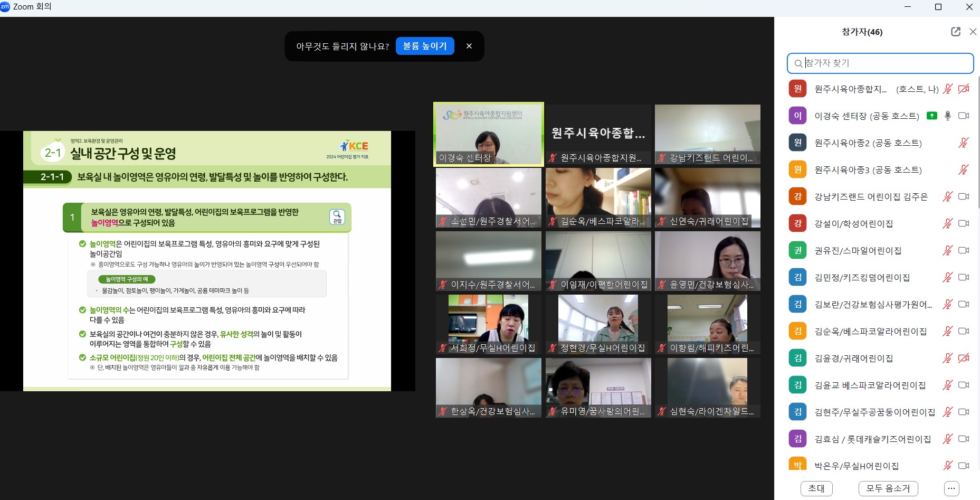Select 이향림/해피키즈어린 video tile

pyautogui.click(x=708, y=324)
